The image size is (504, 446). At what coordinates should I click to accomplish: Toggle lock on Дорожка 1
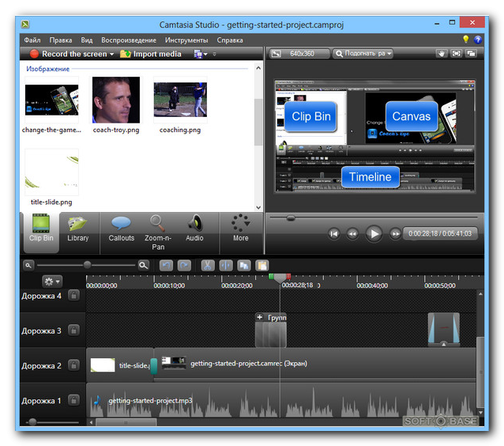pyautogui.click(x=73, y=401)
